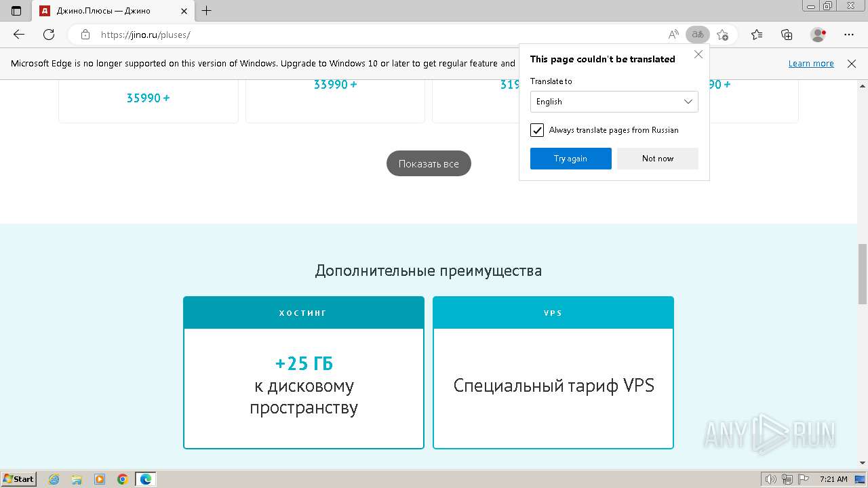
Task: Click the address bar URL field
Action: [380, 35]
